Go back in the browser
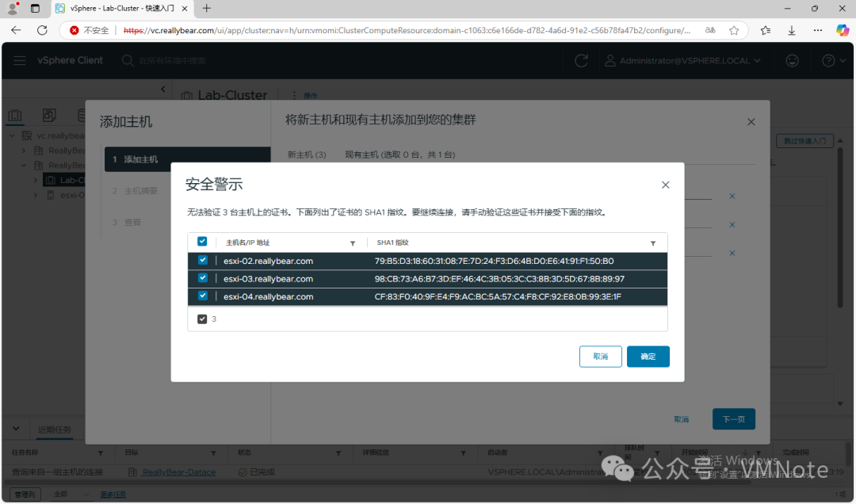 [x=16, y=31]
